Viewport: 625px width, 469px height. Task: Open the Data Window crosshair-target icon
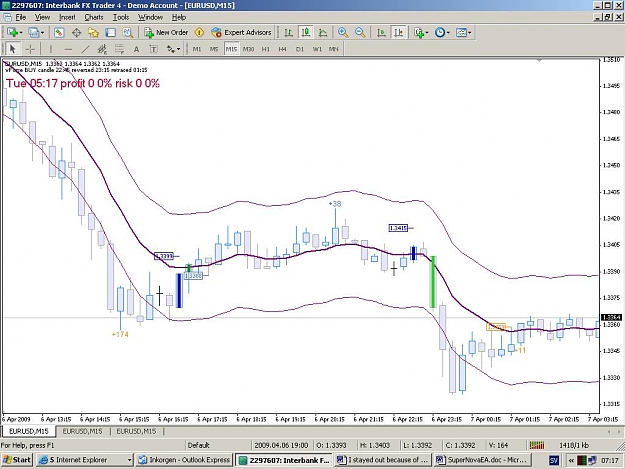tap(76, 32)
